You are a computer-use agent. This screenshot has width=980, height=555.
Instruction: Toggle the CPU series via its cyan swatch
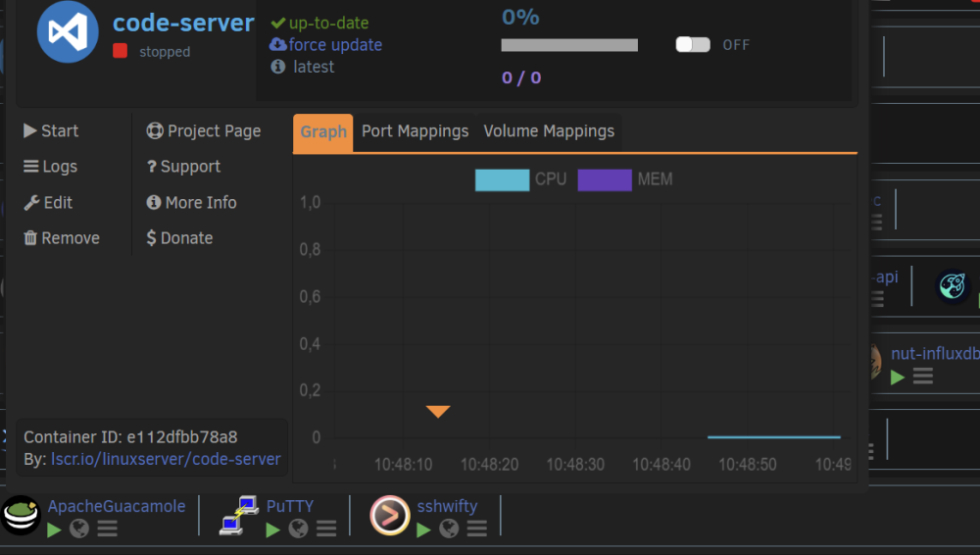click(502, 180)
